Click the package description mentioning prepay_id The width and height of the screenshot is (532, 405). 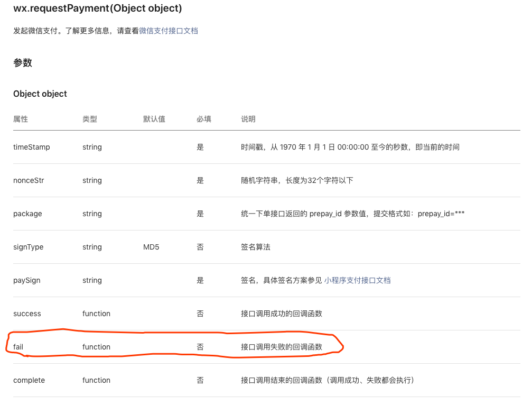tap(352, 214)
